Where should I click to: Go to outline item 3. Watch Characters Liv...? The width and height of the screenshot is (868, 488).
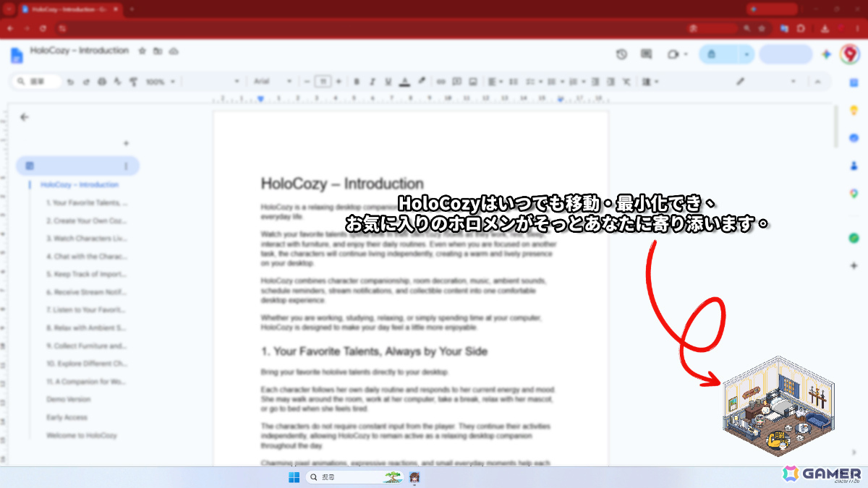[x=86, y=239]
